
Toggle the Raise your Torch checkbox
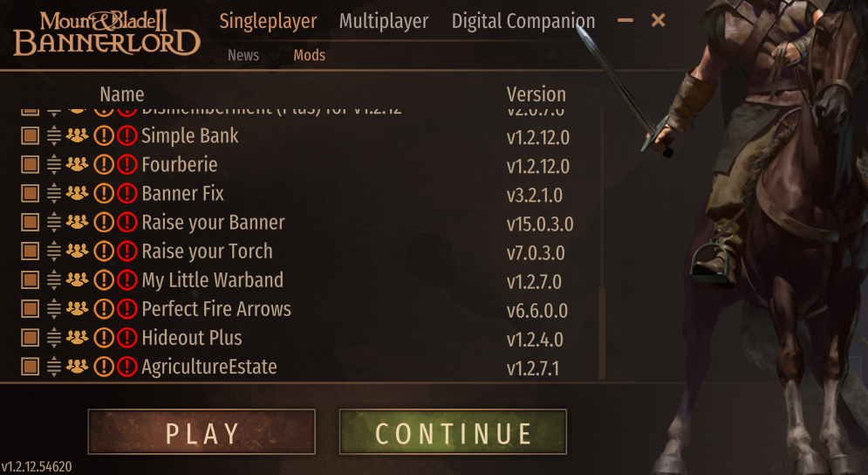[x=30, y=251]
